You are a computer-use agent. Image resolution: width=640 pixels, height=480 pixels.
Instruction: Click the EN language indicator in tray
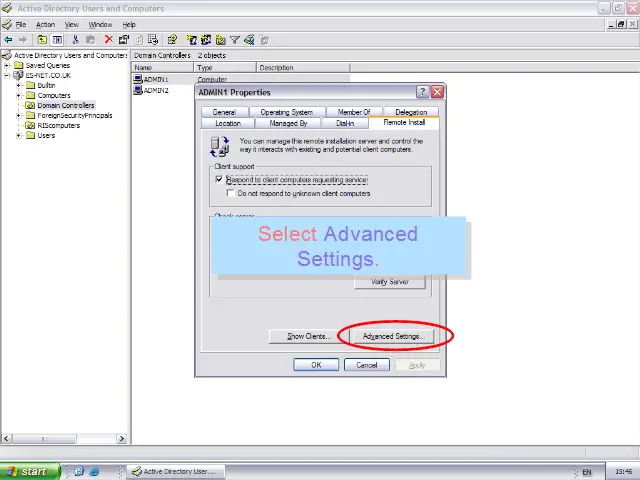(587, 472)
